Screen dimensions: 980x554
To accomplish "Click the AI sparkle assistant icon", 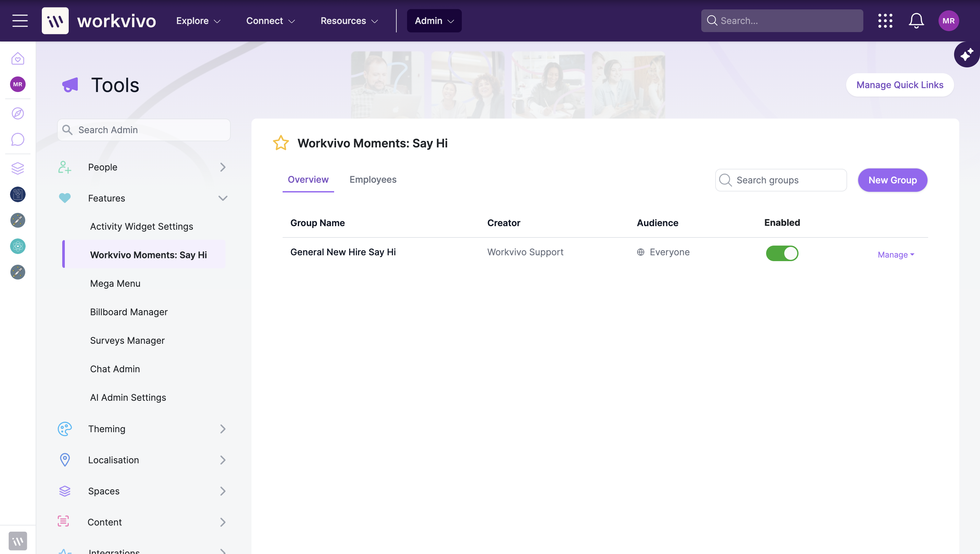I will tap(967, 54).
